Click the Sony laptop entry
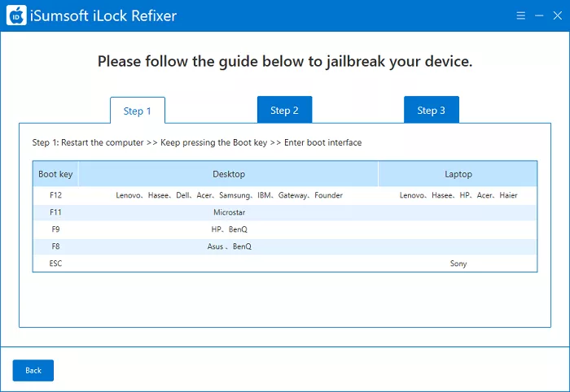The width and height of the screenshot is (570, 392). pos(458,264)
